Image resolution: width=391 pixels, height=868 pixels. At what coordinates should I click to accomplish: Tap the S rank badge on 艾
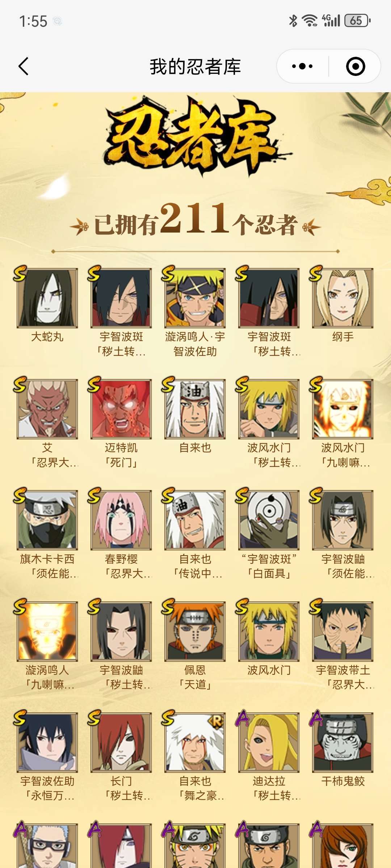coord(20,384)
